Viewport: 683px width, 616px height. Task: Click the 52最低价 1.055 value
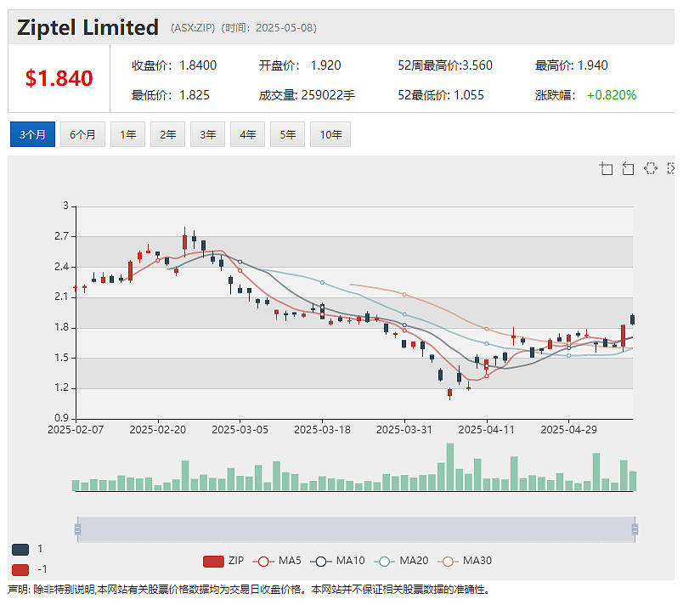(469, 95)
